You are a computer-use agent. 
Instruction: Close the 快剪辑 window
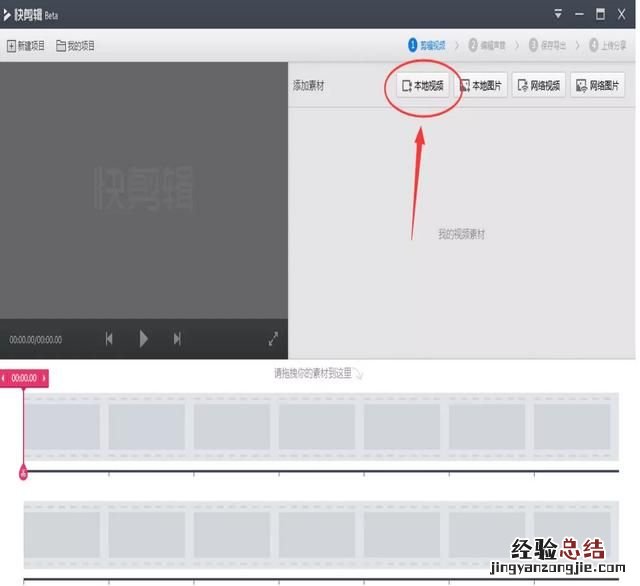click(x=622, y=14)
